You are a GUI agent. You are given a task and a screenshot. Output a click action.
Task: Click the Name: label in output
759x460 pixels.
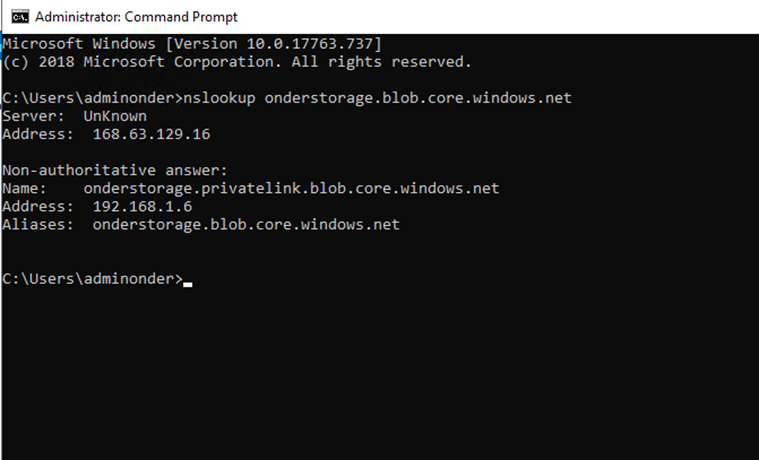pos(24,188)
